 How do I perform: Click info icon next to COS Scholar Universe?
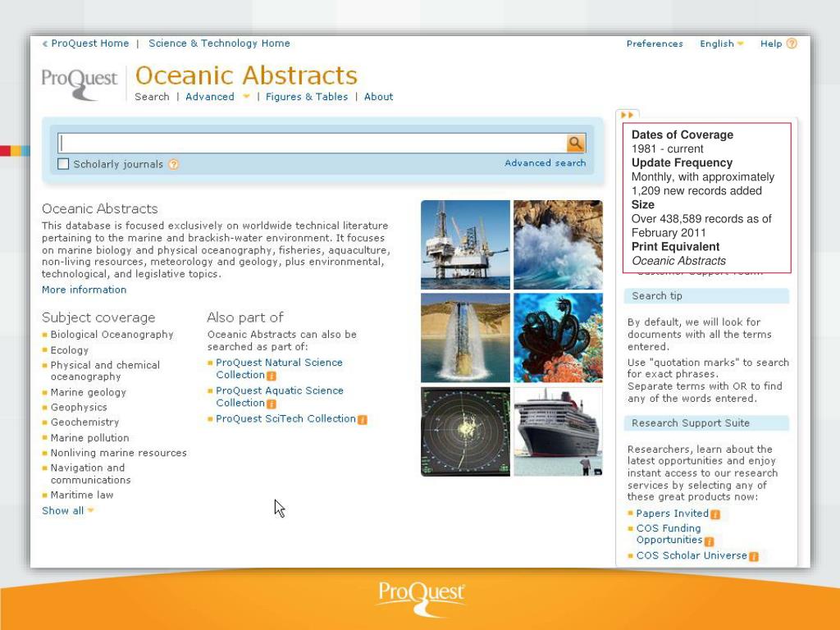point(754,557)
